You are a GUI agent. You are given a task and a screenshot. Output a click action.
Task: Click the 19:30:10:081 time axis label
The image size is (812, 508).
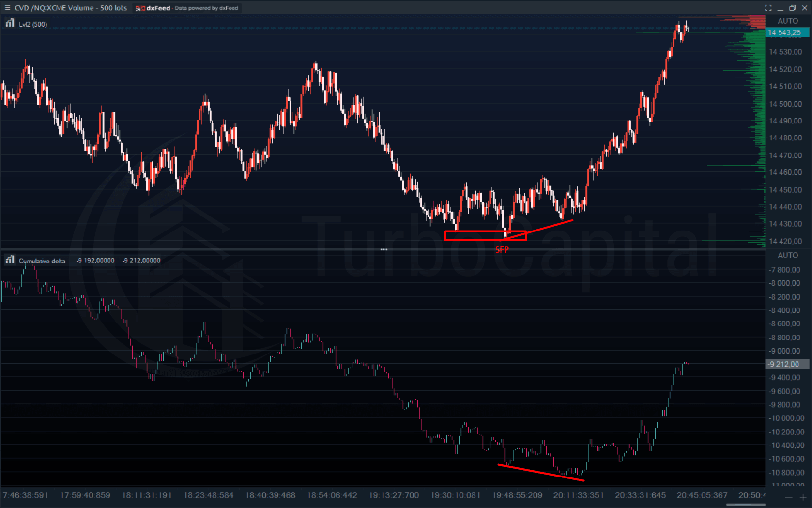point(455,495)
